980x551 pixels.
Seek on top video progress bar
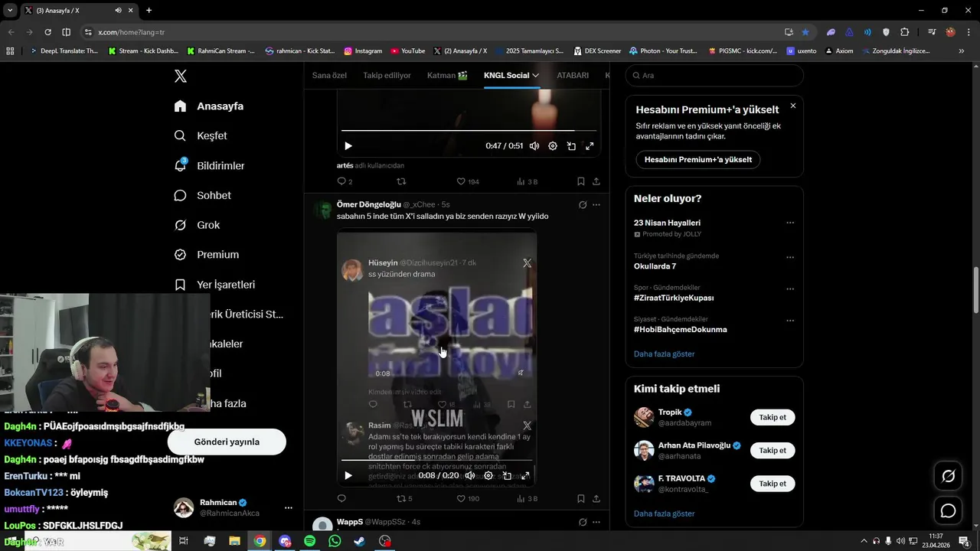pos(469,131)
